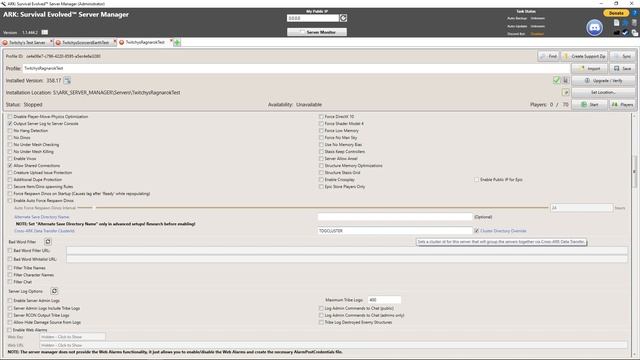Open installation folder icon beside Set Location
Viewport: 640px width, 360px height.
[566, 93]
